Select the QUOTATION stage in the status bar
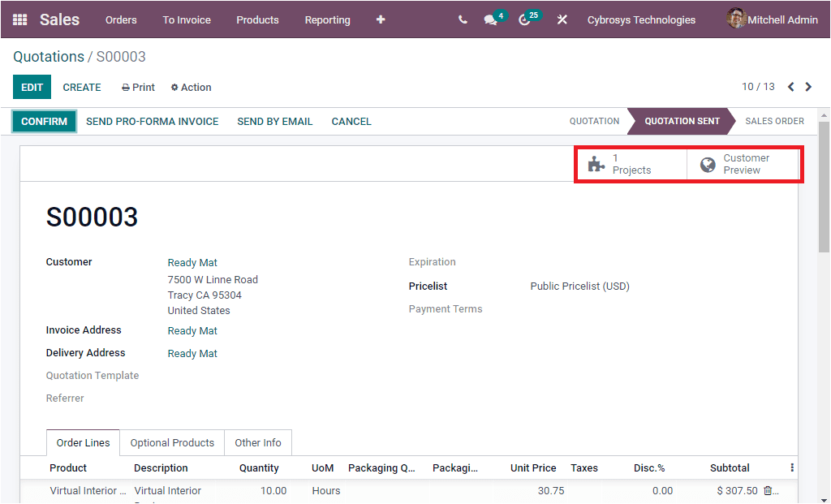Screen dimensions: 831x504 pyautogui.click(x=594, y=121)
